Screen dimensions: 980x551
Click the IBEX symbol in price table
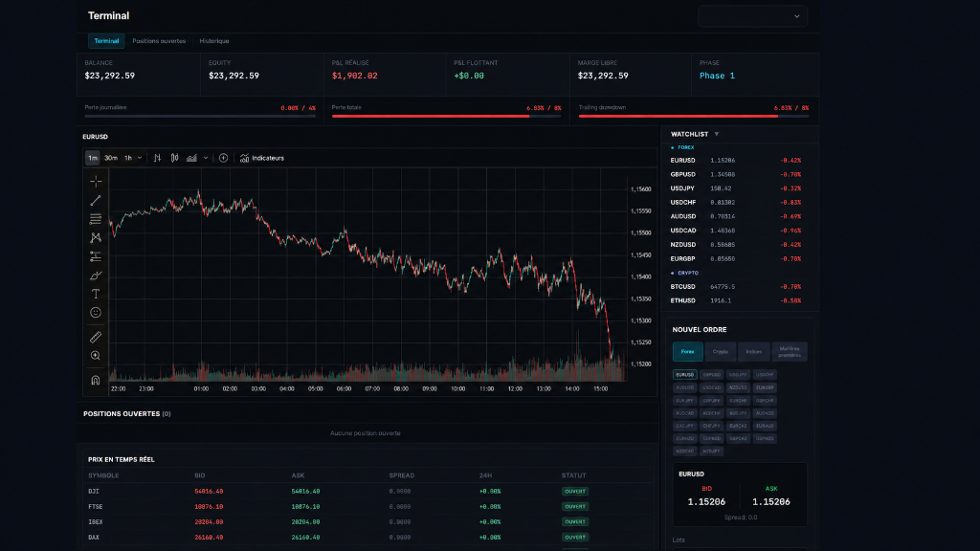coord(96,522)
